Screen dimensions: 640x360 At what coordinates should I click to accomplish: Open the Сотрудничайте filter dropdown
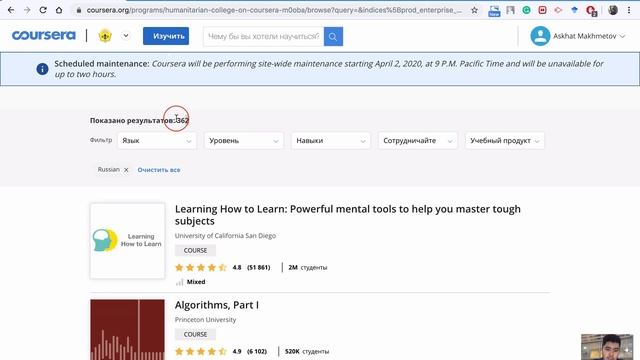coord(418,140)
